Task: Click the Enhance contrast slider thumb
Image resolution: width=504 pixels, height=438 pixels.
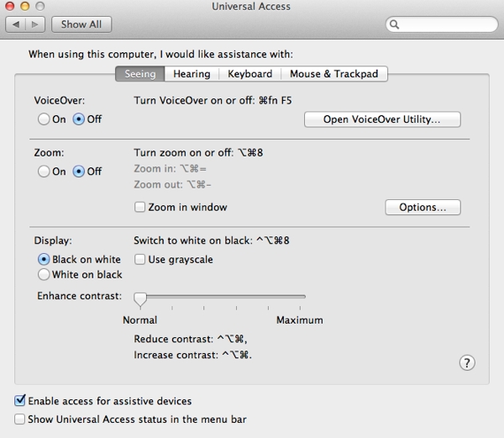Action: click(140, 300)
